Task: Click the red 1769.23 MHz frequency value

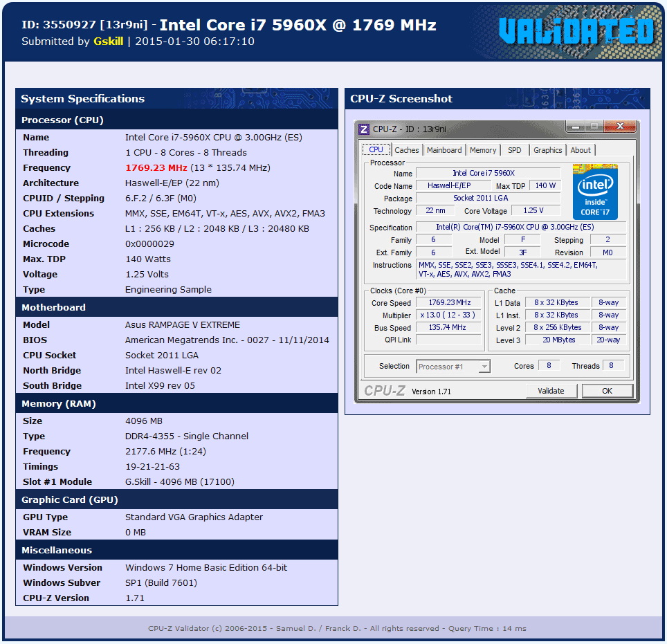Action: click(x=156, y=168)
